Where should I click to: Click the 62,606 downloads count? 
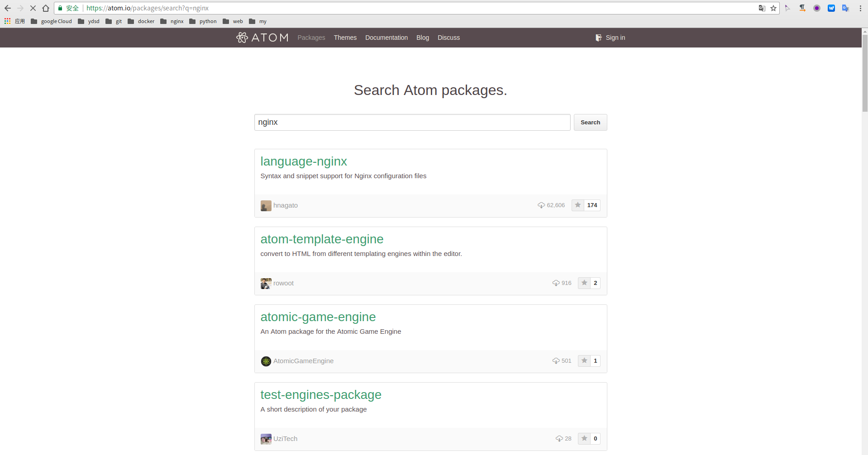tap(551, 205)
